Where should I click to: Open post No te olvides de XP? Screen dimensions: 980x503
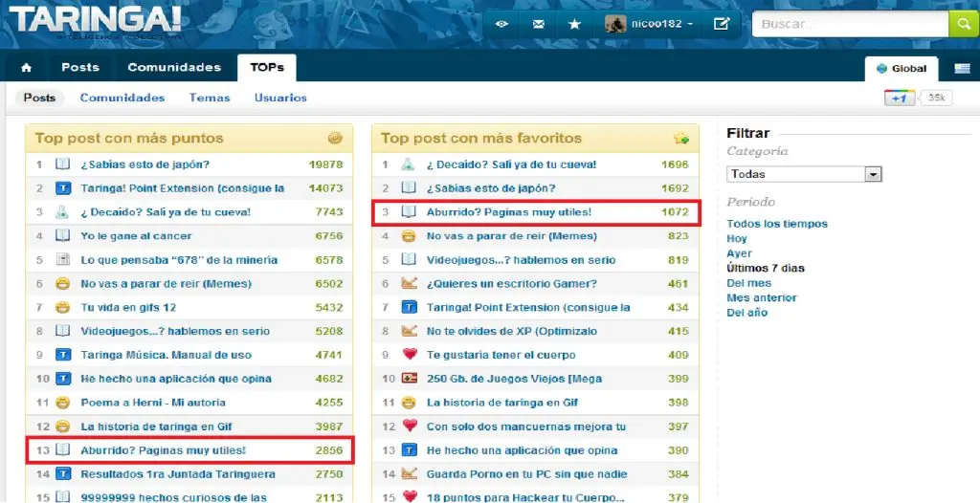pos(512,331)
